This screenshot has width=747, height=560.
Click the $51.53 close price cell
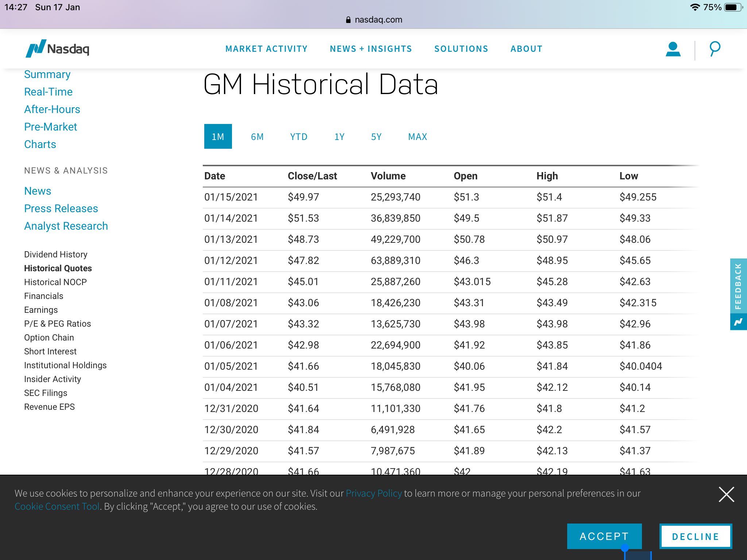point(303,218)
